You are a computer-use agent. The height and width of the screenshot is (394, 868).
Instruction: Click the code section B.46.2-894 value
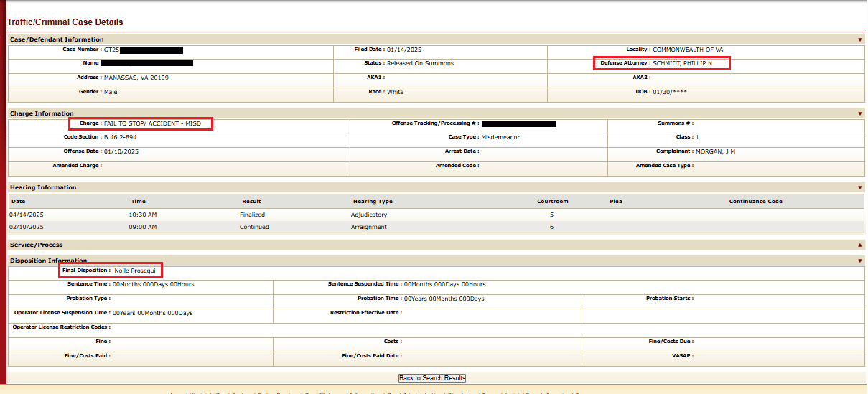click(x=120, y=137)
